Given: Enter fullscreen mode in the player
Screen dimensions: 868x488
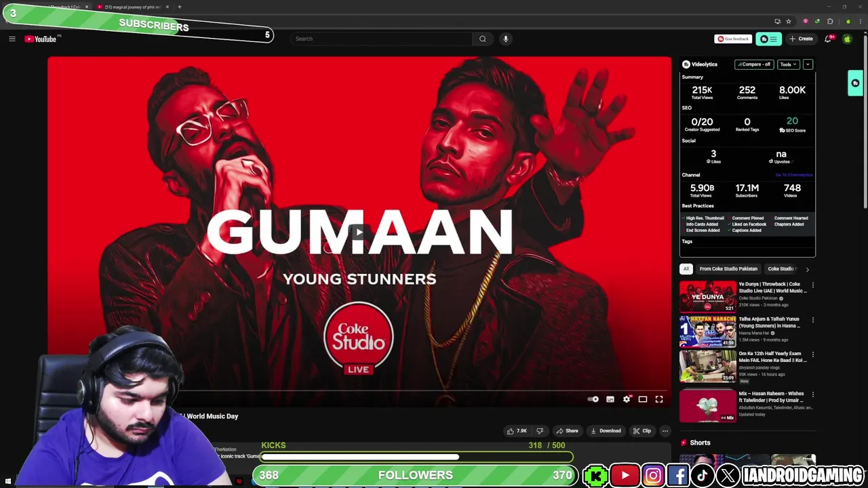Looking at the screenshot, I should click(659, 399).
